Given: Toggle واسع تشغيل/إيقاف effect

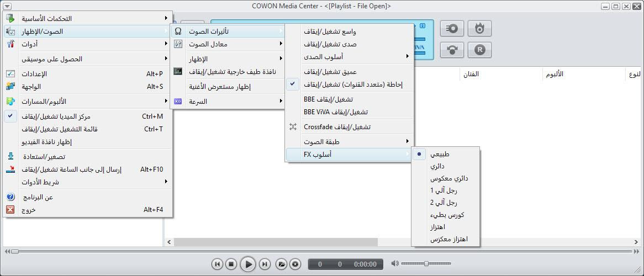Looking at the screenshot, I should [350, 31].
